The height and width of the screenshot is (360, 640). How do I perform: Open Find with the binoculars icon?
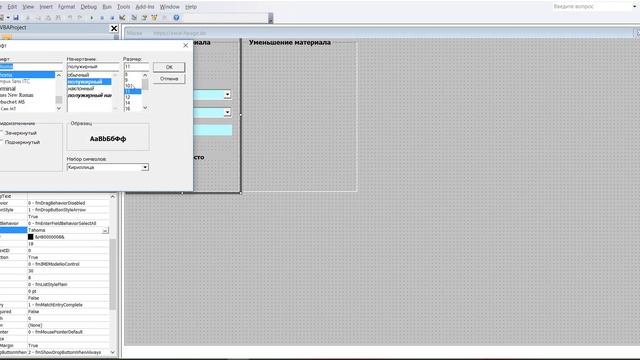tap(58, 18)
